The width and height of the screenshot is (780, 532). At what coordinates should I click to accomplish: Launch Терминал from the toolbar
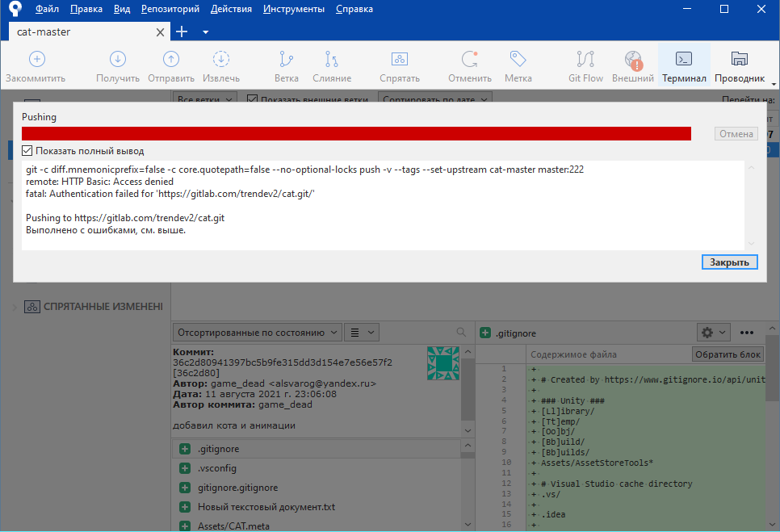(684, 60)
